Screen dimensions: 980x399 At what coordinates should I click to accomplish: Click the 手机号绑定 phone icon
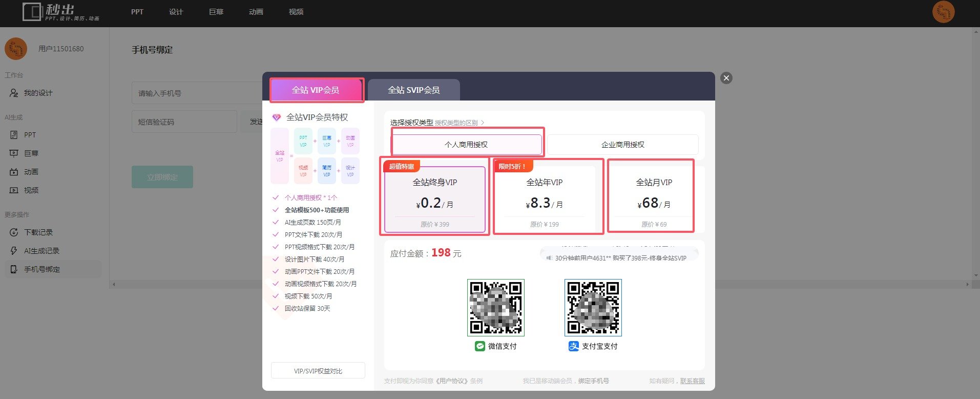(14, 269)
